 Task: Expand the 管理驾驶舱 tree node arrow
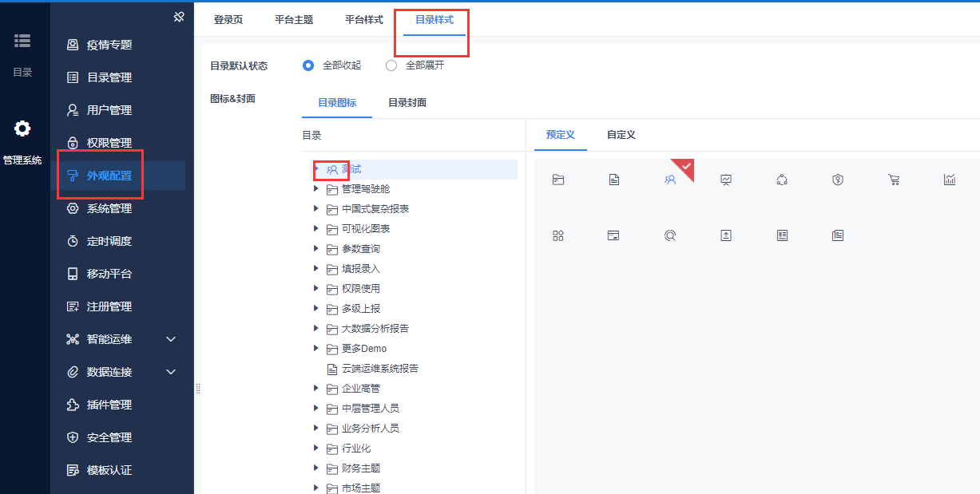coord(316,189)
